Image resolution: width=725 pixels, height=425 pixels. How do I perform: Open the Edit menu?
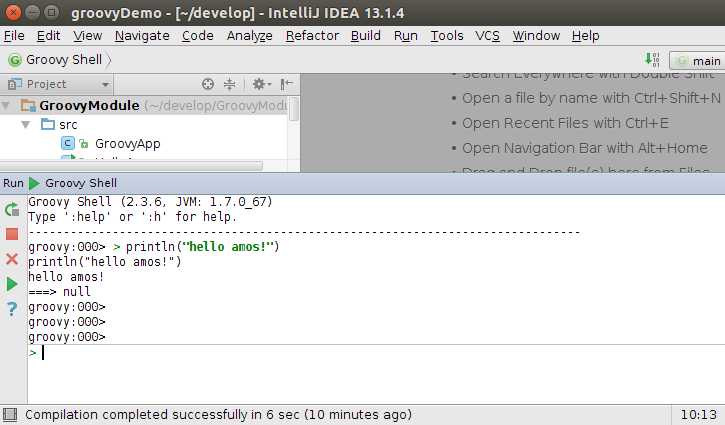click(49, 36)
